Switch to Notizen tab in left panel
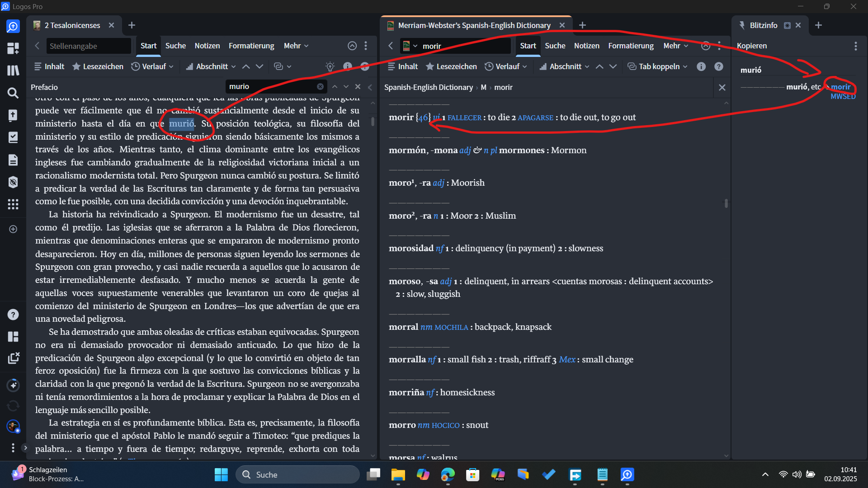The image size is (868, 488). (207, 46)
